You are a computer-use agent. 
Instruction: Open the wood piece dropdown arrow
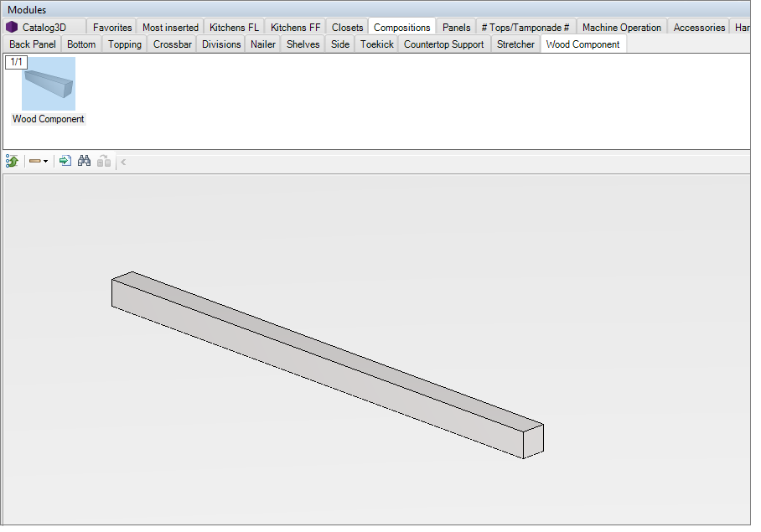(45, 161)
